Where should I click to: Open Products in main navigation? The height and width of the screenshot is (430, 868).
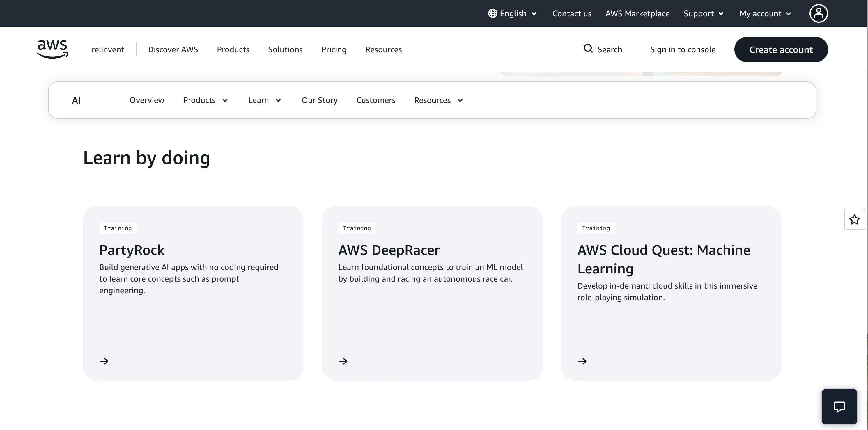pos(233,49)
